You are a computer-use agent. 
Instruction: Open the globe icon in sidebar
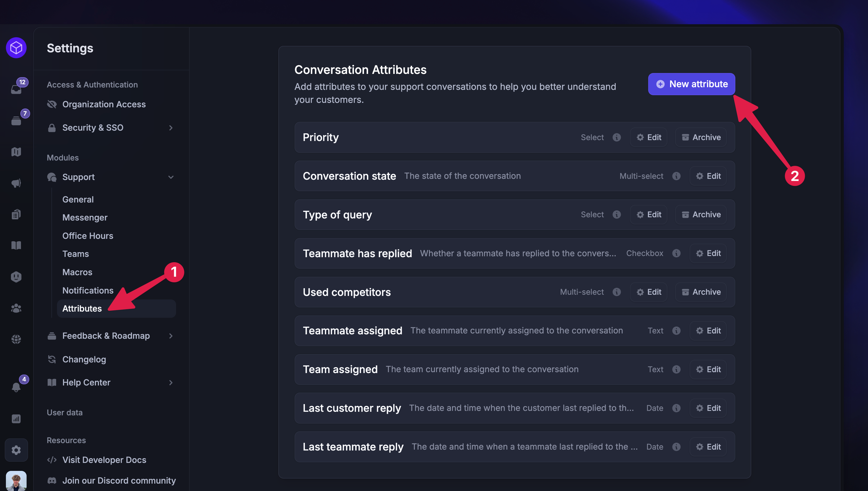[x=16, y=339]
